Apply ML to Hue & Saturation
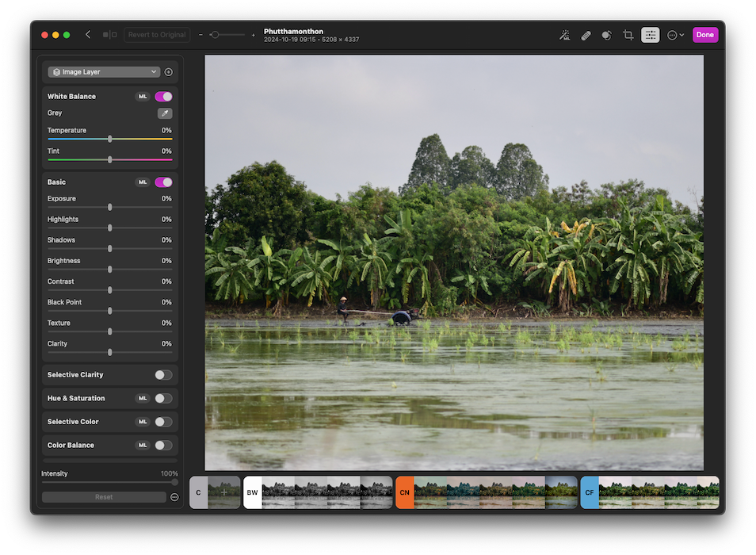This screenshot has height=555, width=756. tap(143, 398)
